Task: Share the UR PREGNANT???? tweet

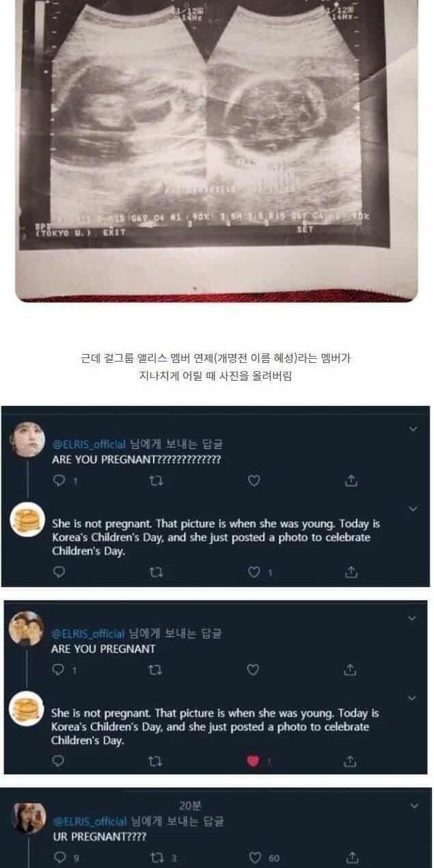Action: coord(351,858)
